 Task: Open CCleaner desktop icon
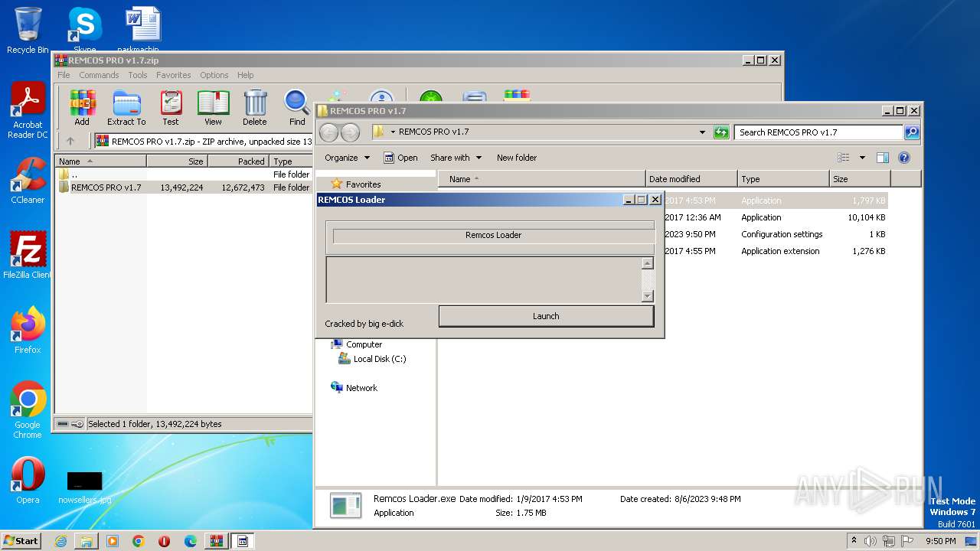tap(28, 181)
